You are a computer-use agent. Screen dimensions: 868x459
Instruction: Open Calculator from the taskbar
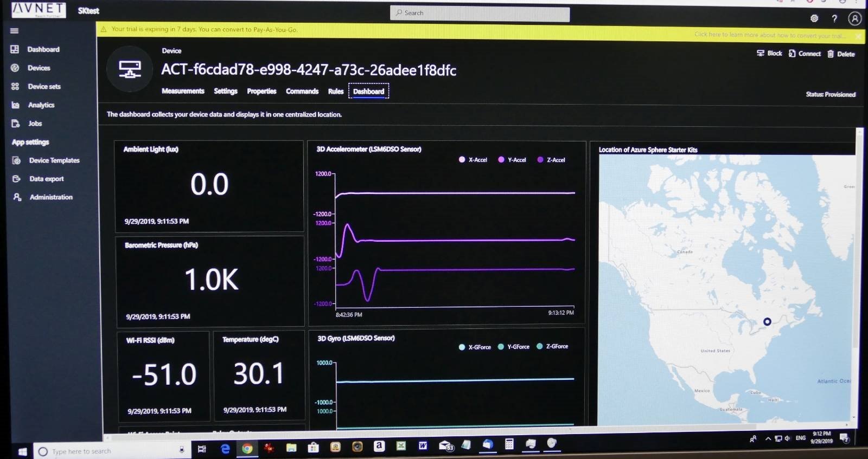coord(509,444)
